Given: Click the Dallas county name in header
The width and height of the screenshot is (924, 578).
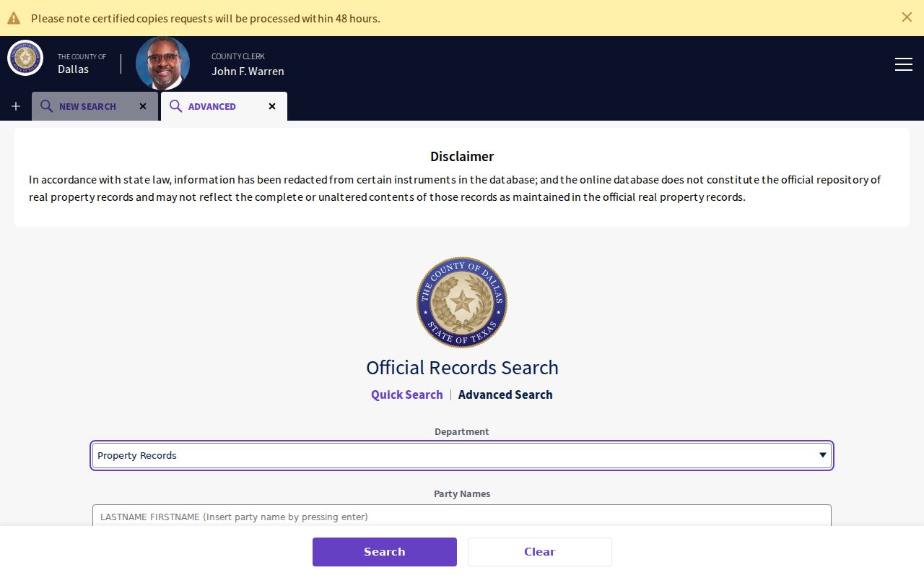Looking at the screenshot, I should (73, 69).
